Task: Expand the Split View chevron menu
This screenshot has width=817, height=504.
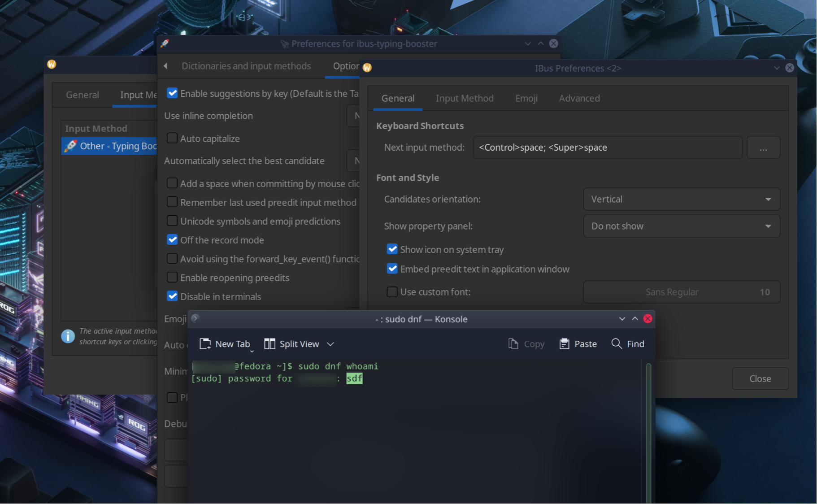Action: (330, 344)
